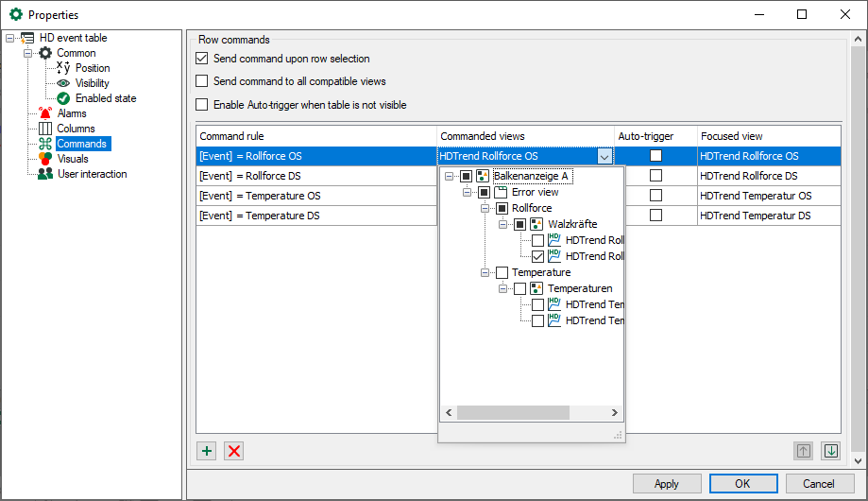Open the HDTrend Rollforce OS dropdown arrow

(604, 156)
